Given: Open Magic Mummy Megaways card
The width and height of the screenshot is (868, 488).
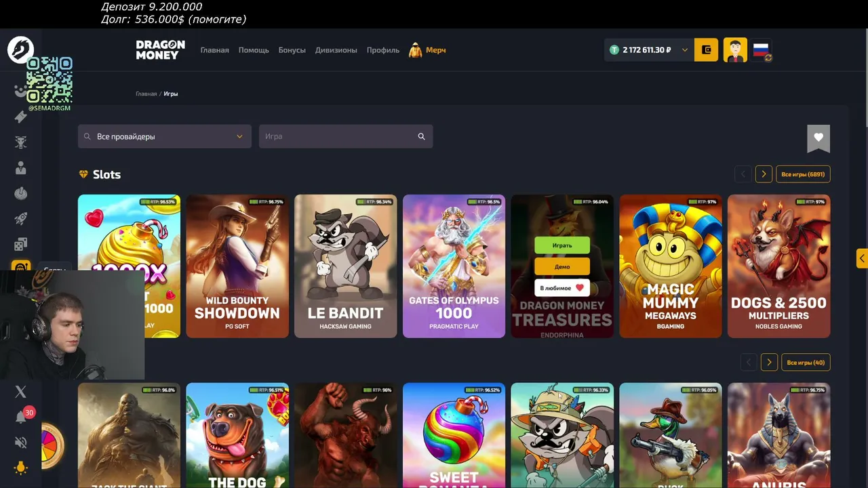Looking at the screenshot, I should pos(671,266).
